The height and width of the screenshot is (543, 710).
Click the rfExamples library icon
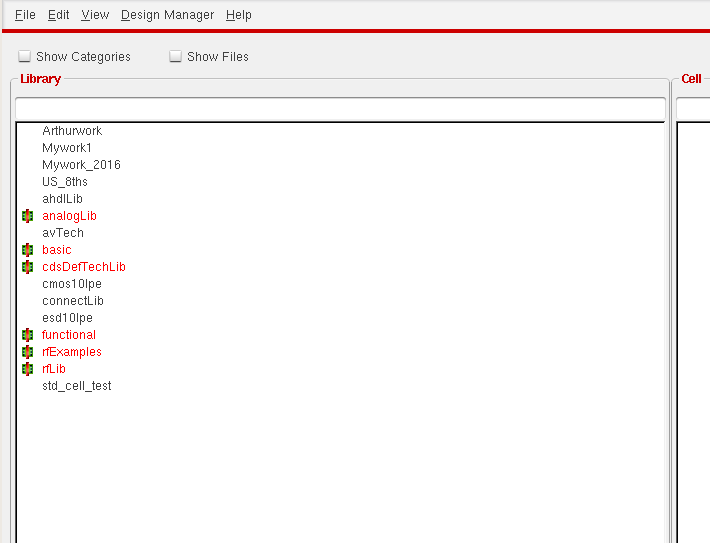click(x=28, y=352)
